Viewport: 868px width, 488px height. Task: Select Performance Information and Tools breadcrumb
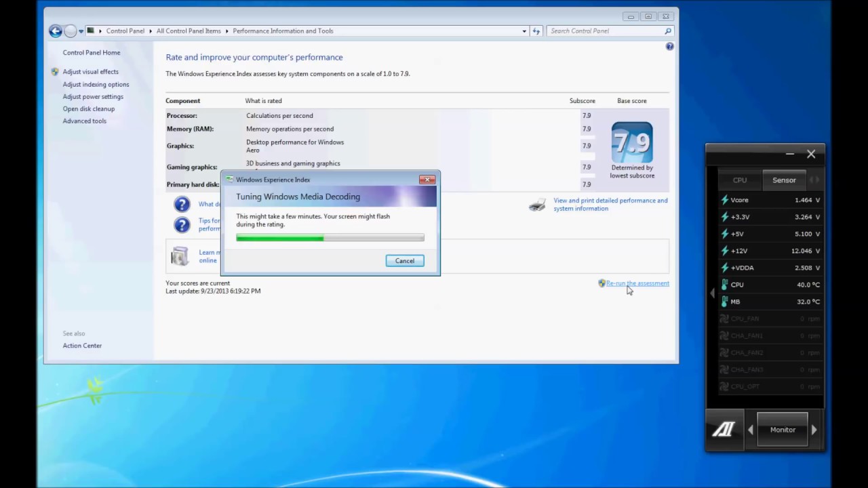(283, 31)
